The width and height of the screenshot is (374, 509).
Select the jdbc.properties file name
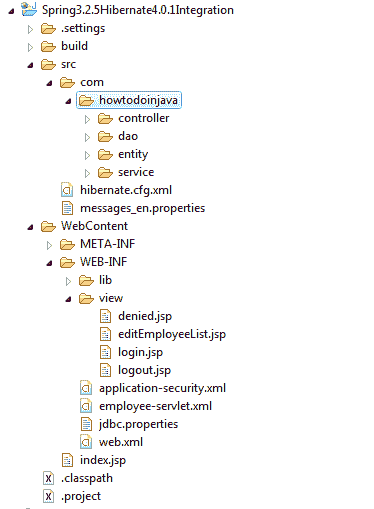coord(138,424)
